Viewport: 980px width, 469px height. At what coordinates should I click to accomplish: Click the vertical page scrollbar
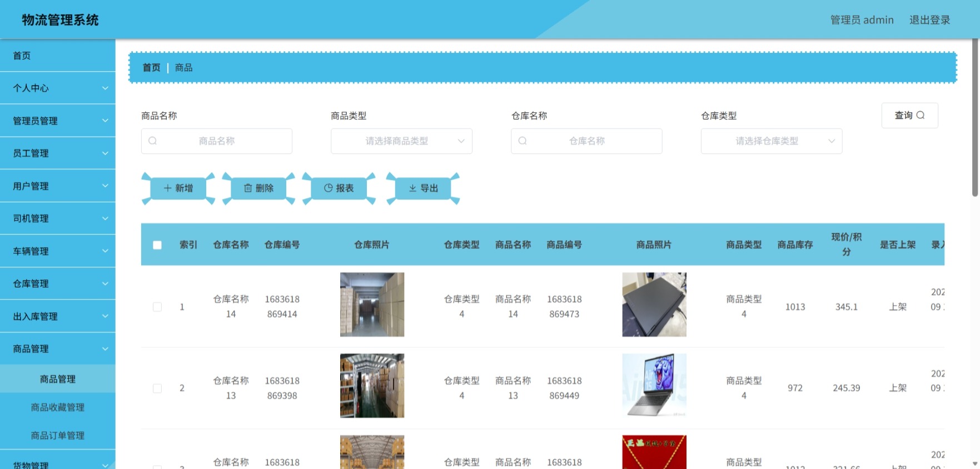975,118
